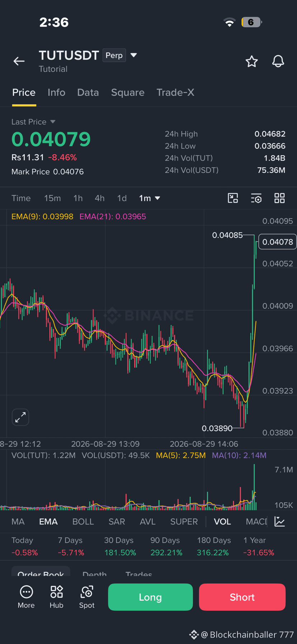Tap the 30 Days 181.50% performance

[x=120, y=546]
